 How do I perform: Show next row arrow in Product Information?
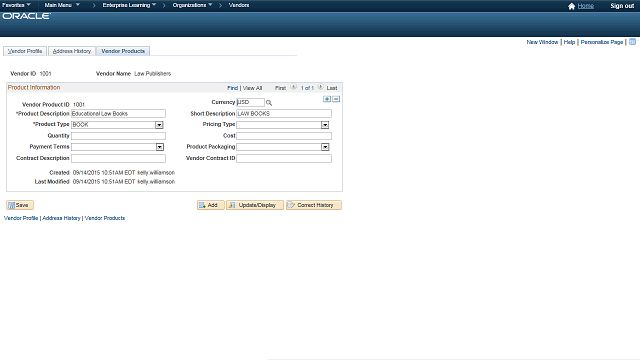pyautogui.click(x=320, y=87)
